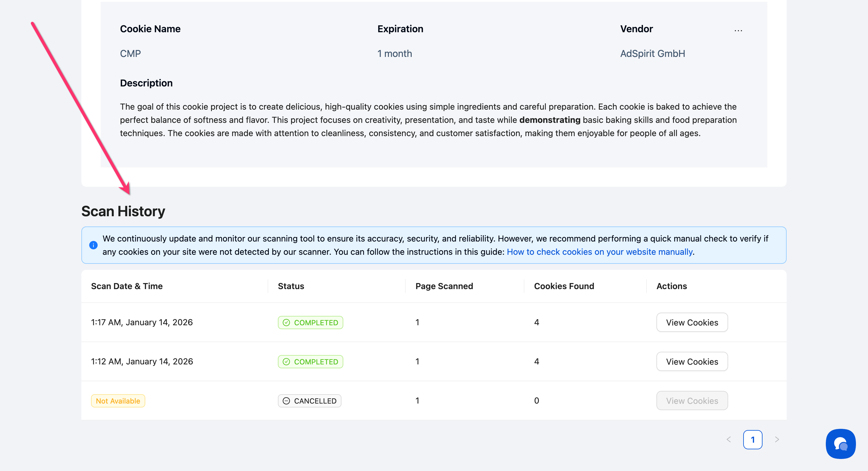The height and width of the screenshot is (471, 868).
Task: Click the previous page arrow
Action: (728, 439)
